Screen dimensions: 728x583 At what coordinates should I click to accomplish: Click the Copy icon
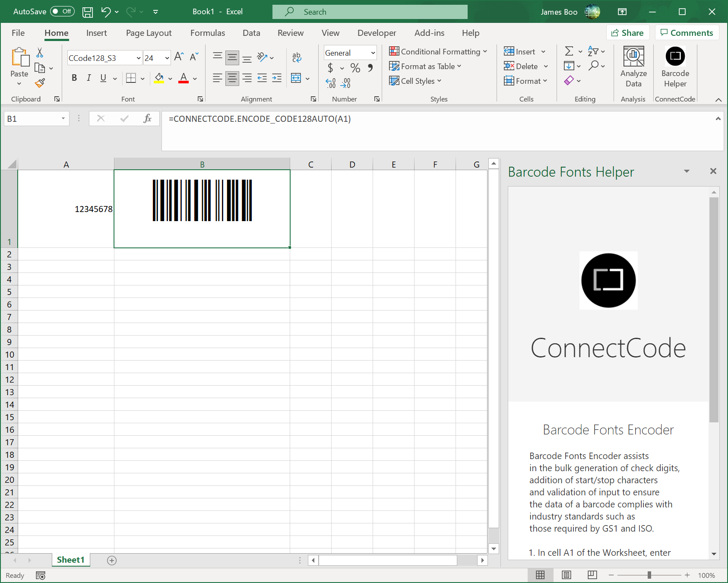[x=40, y=68]
